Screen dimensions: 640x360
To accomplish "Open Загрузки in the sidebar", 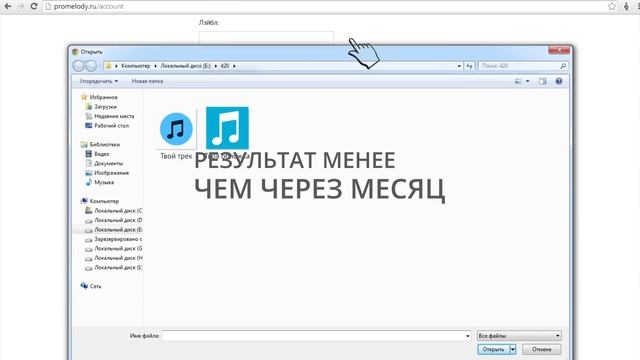I will (105, 107).
